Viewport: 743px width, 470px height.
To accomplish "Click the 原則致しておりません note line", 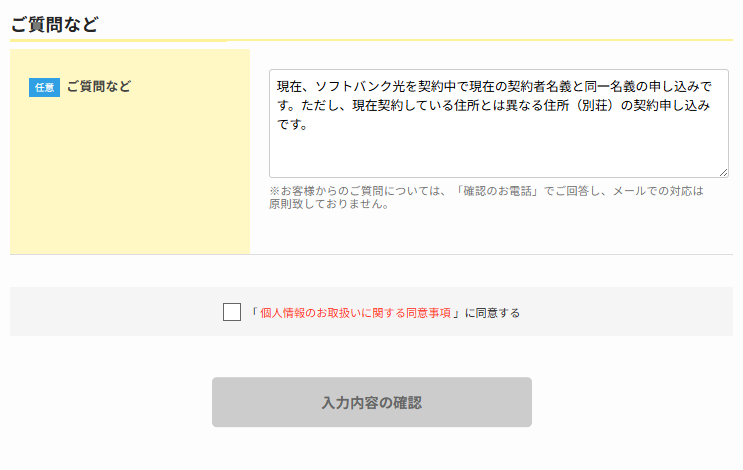I will [328, 205].
